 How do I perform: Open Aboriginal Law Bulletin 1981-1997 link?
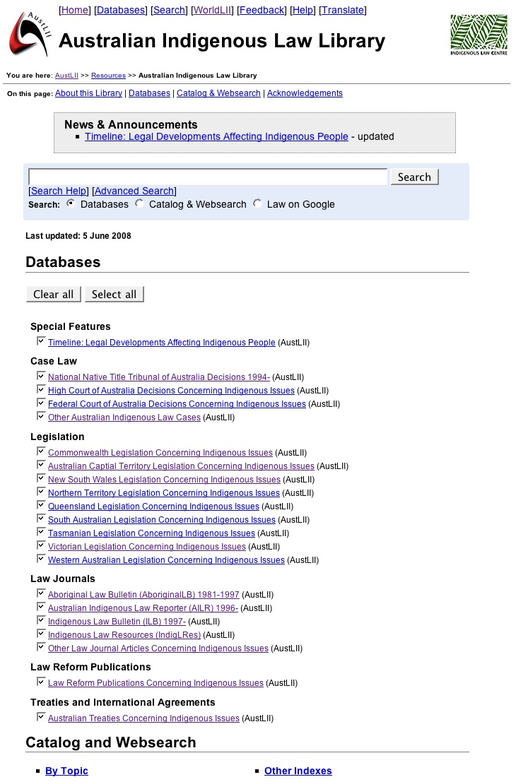pos(144,595)
